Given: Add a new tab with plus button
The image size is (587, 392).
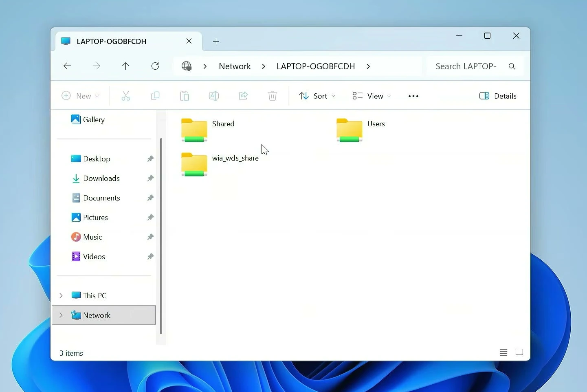Looking at the screenshot, I should click(x=216, y=41).
